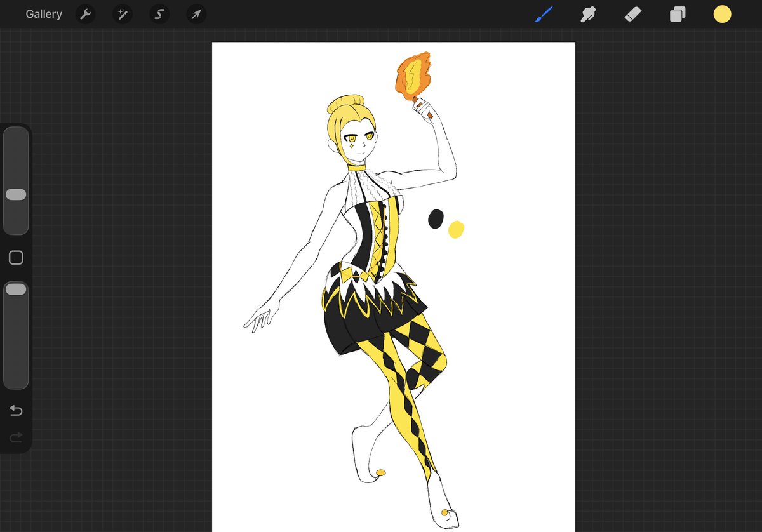Activate the Selection S-shaped tool
This screenshot has width=762, height=532.
(159, 14)
